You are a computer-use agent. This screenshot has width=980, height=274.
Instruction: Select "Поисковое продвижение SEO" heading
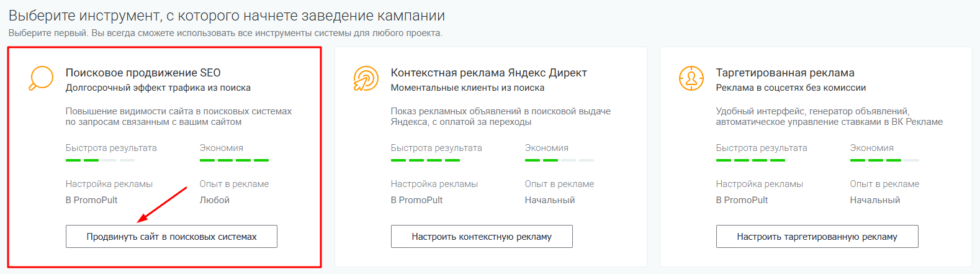pos(143,73)
